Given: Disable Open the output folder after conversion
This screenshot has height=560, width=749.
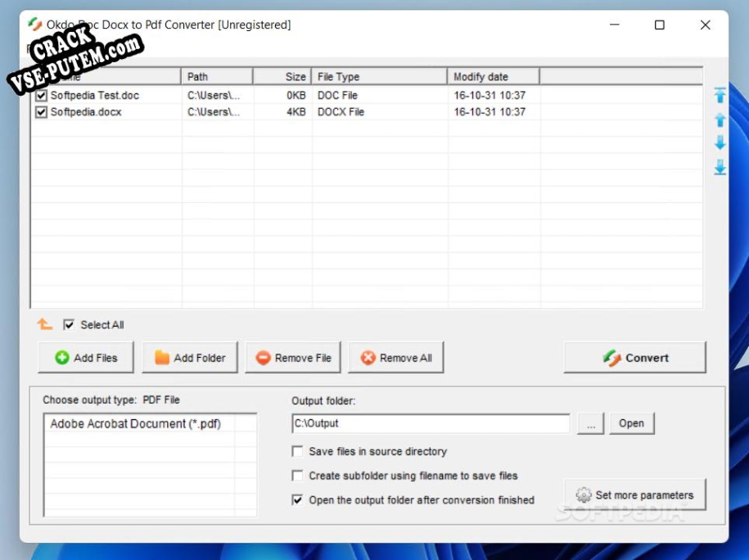Looking at the screenshot, I should coord(298,499).
